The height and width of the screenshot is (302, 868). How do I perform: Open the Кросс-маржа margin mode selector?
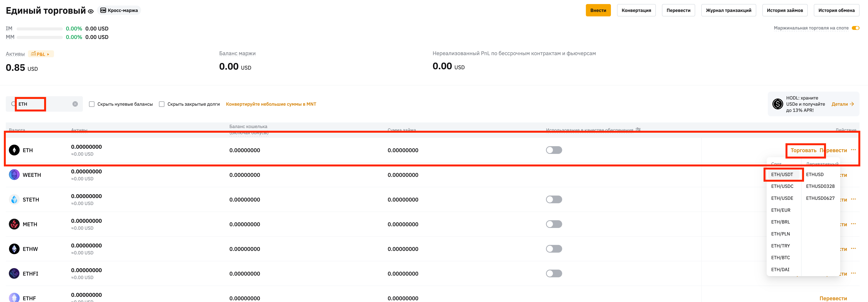tap(119, 10)
